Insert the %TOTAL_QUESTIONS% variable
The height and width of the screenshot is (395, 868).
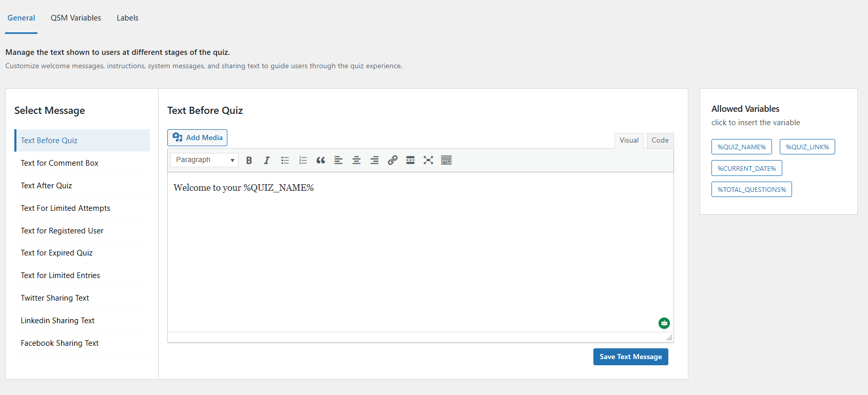(751, 189)
